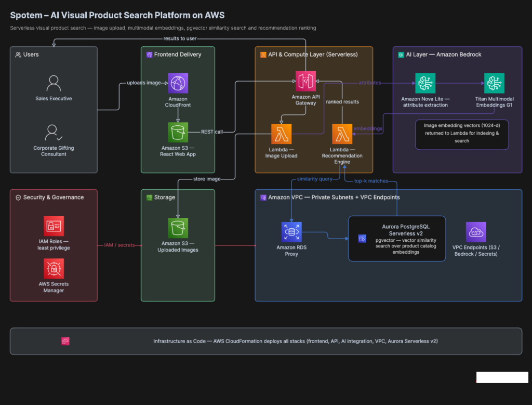Click the Corporate Gifting Consultant user icon
The image size is (532, 405).
click(x=54, y=133)
